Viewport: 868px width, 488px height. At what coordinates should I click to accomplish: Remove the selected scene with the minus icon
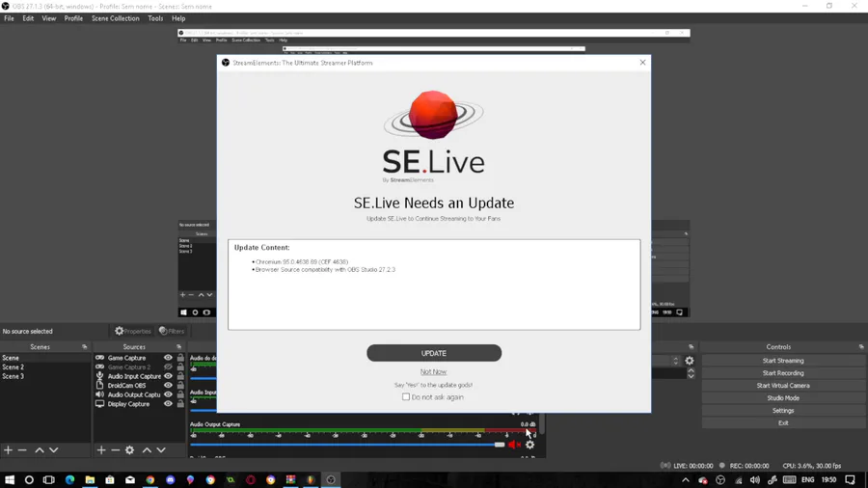coord(22,450)
